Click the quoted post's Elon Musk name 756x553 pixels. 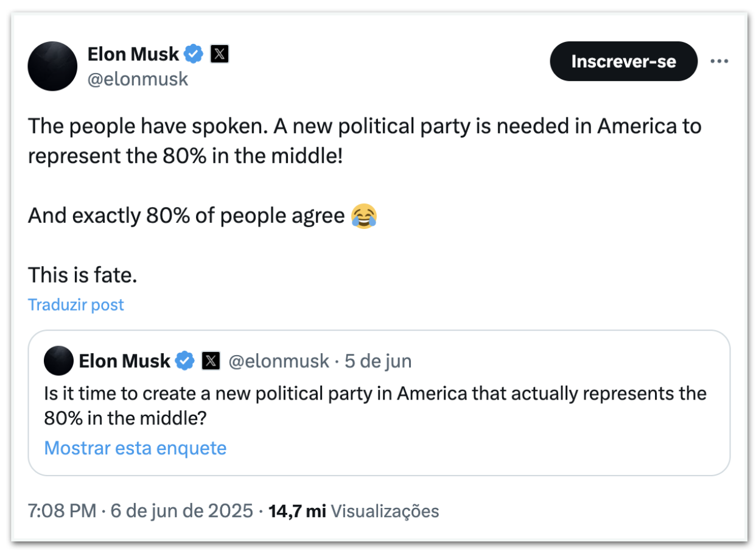(x=124, y=361)
